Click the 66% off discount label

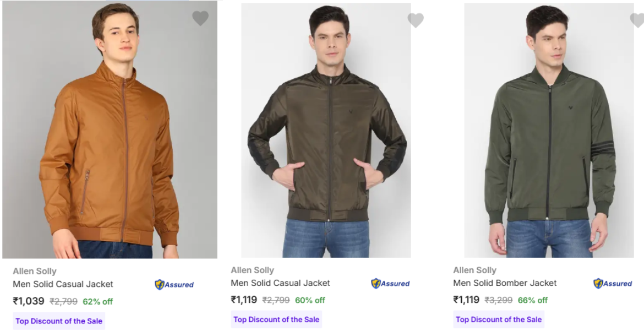point(532,300)
